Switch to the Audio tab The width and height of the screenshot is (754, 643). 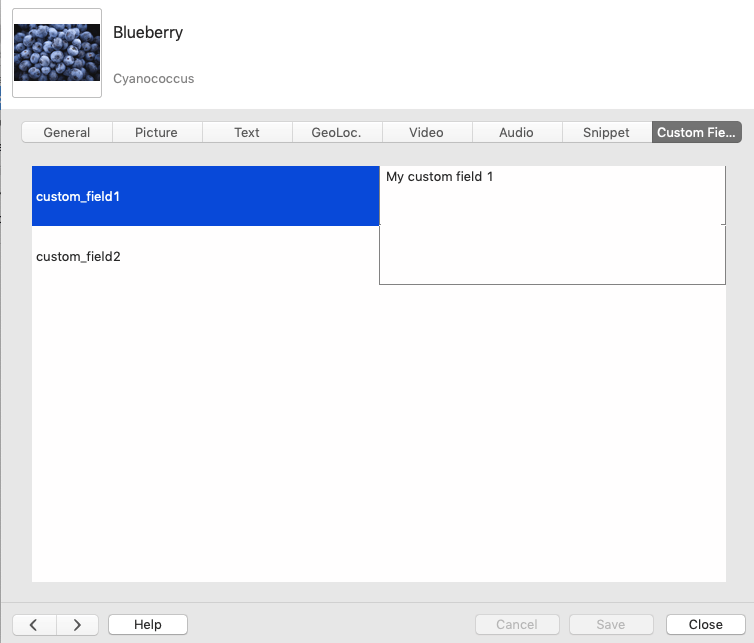[x=516, y=132]
